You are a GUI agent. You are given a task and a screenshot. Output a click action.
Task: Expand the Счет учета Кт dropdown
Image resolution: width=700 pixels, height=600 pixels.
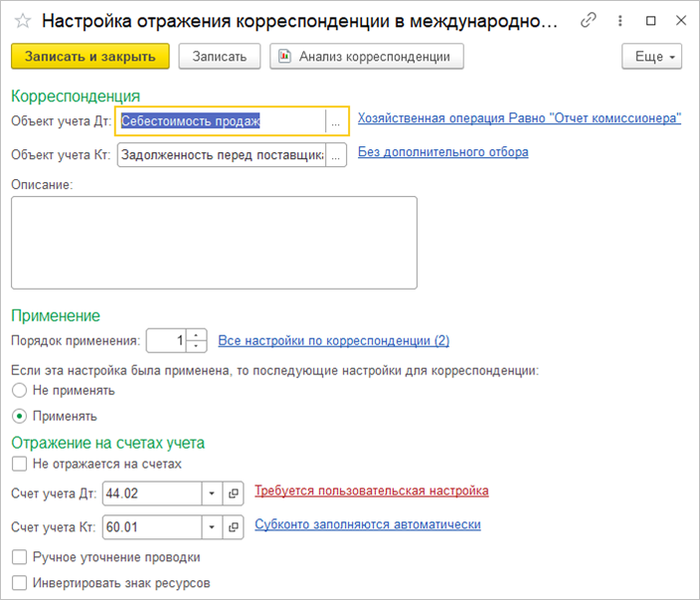212,525
